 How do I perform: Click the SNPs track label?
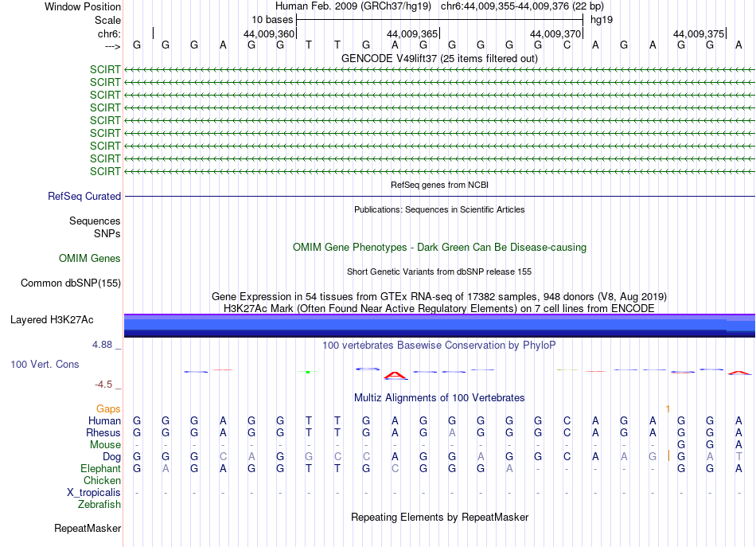[x=107, y=233]
